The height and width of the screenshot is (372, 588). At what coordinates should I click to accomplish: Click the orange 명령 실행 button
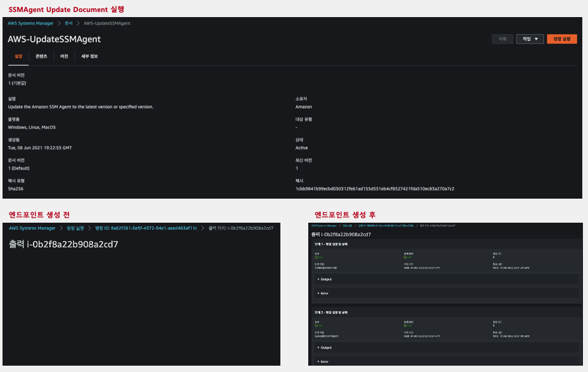pos(561,39)
